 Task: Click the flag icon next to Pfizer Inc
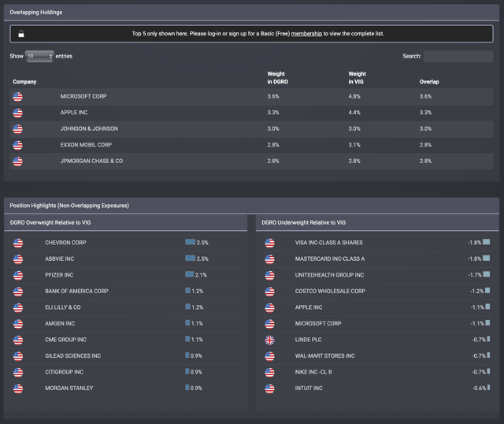coord(18,275)
